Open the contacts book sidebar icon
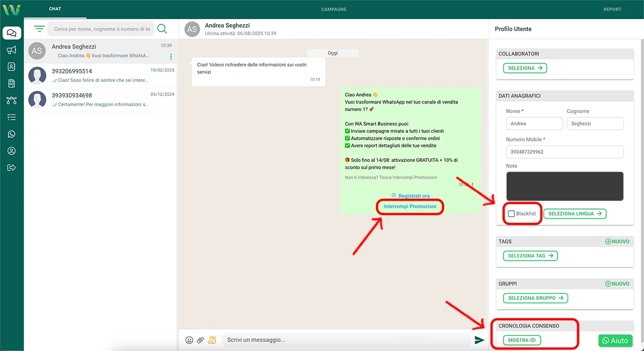Screen dimensions: 644x351 coord(12,67)
